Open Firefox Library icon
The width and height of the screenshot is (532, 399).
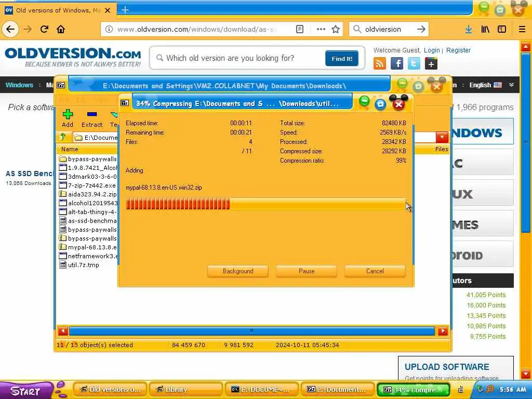point(485,29)
